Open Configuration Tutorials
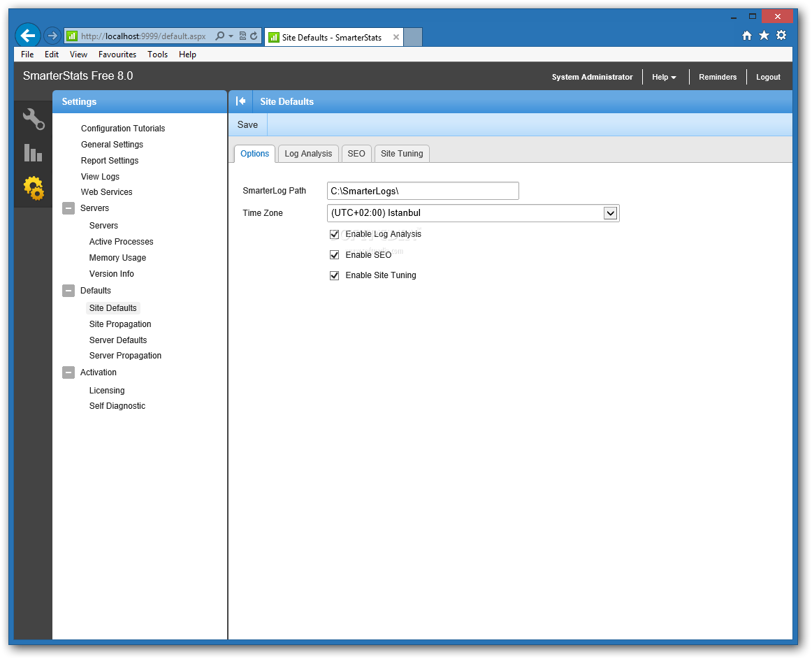812x659 pixels. click(x=123, y=129)
